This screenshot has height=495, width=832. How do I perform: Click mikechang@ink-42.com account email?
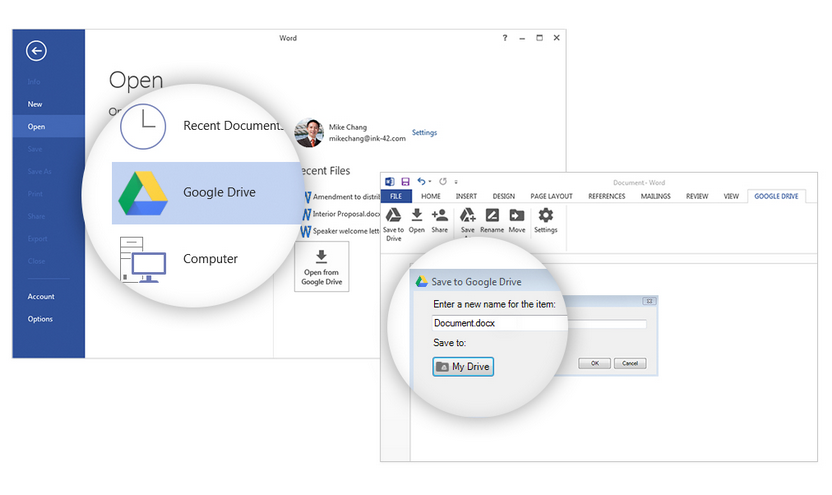[x=367, y=138]
